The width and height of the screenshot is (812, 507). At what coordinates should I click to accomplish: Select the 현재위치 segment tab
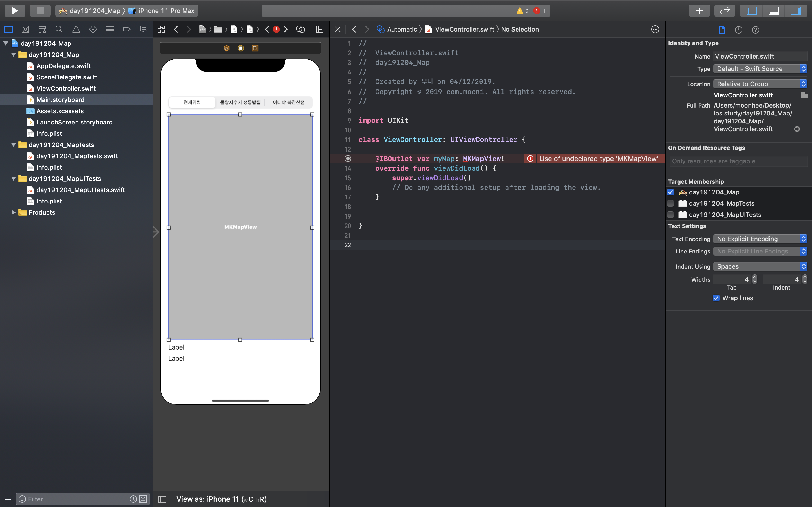pyautogui.click(x=192, y=102)
